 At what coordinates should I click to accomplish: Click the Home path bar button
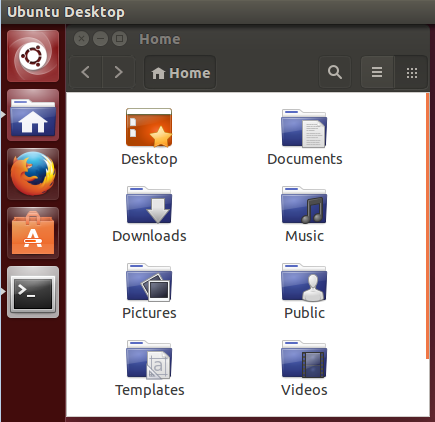[x=180, y=72]
